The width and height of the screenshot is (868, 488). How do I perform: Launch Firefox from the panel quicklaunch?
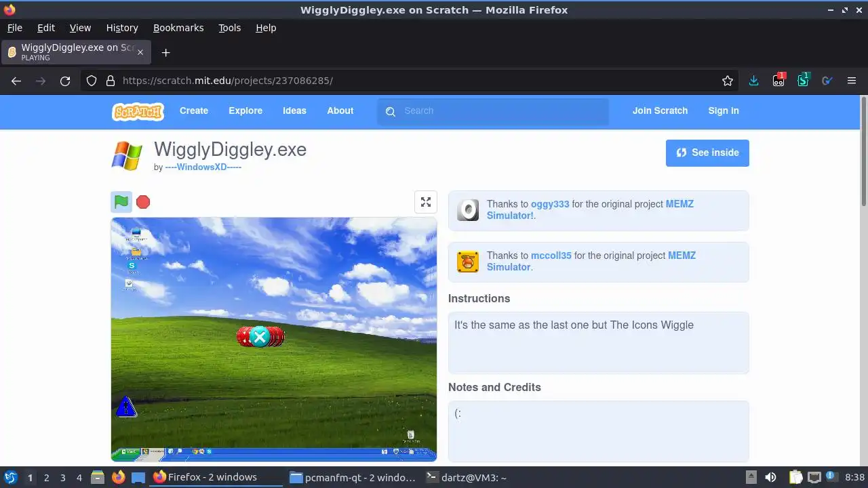coord(119,478)
